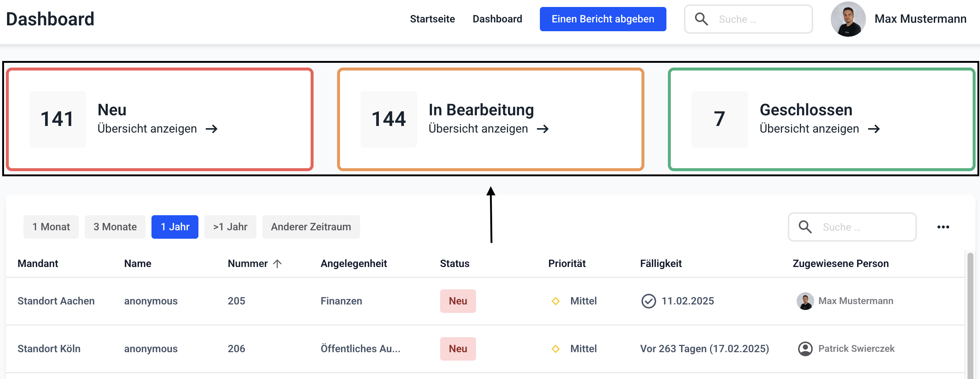Click Patrick Swierczek's user avatar icon
The image size is (980, 379).
click(x=805, y=349)
